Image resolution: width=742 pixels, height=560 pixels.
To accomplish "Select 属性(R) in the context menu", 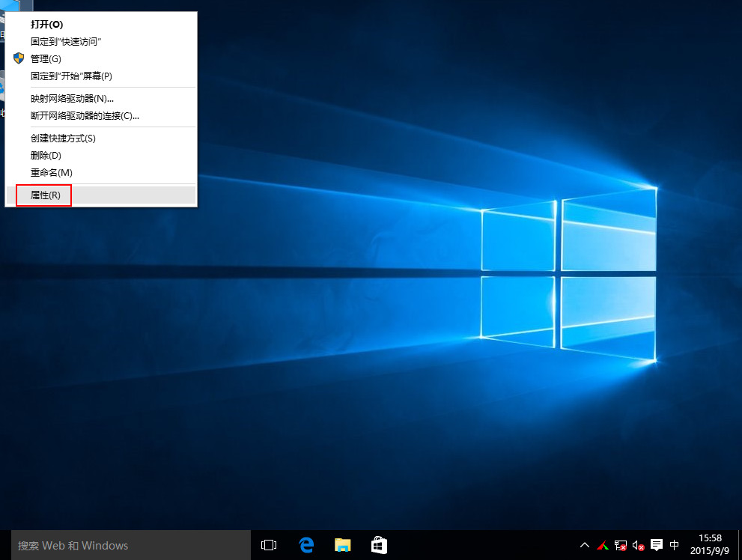I will (x=45, y=195).
